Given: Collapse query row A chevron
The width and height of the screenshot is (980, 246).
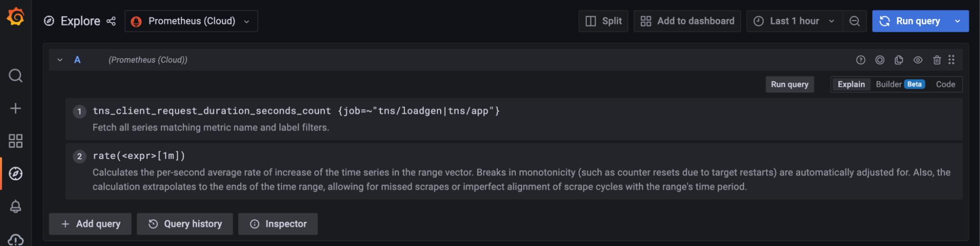Looking at the screenshot, I should (60, 60).
